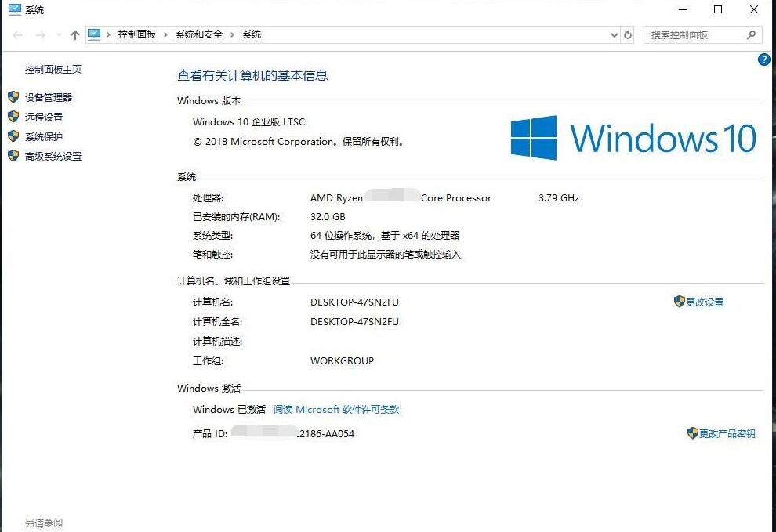Image resolution: width=776 pixels, height=532 pixels.
Task: Open 设备管理器 from sidebar
Action: pos(49,97)
